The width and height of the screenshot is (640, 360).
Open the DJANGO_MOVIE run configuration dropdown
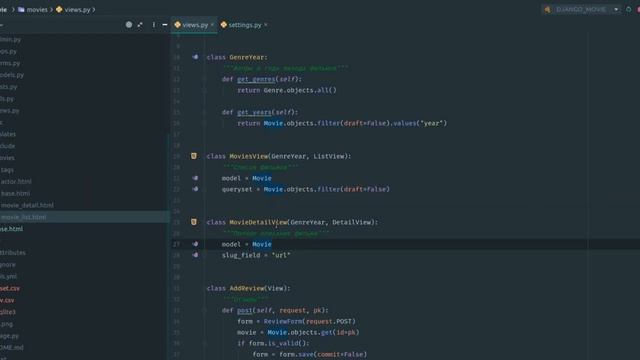tap(581, 9)
